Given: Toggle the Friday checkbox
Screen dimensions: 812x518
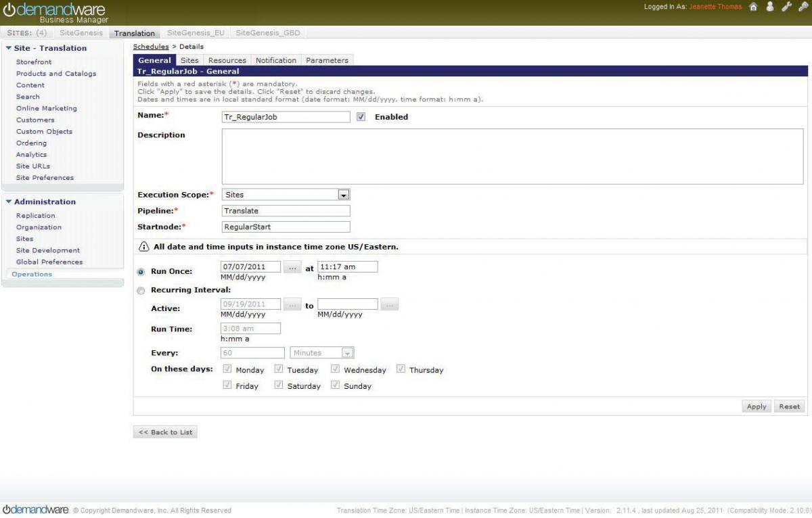Looking at the screenshot, I should coord(227,385).
